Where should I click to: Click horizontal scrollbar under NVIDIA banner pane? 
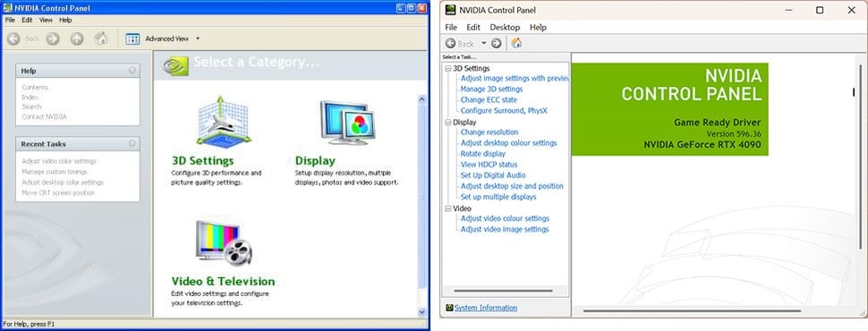[x=692, y=311]
